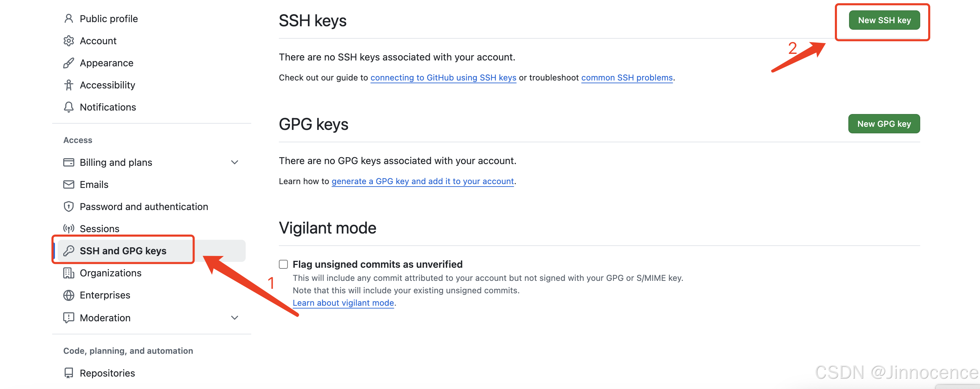Click the Organizations building icon
The width and height of the screenshot is (980, 389).
[68, 273]
